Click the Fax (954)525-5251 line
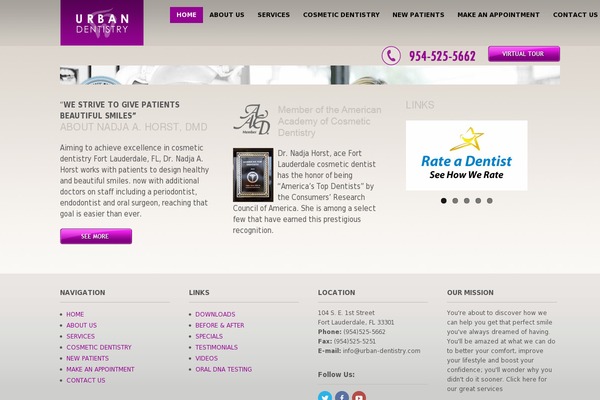The width and height of the screenshot is (600, 400). click(x=347, y=341)
